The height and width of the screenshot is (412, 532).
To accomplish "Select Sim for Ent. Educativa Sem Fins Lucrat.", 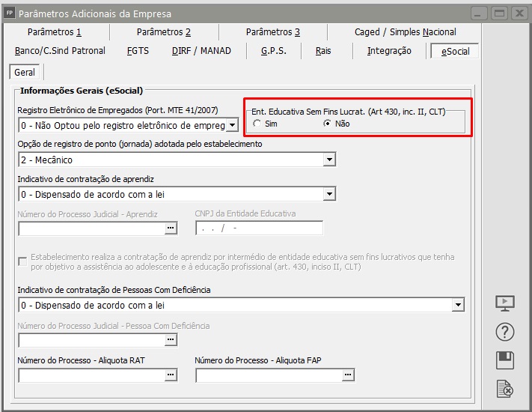I will click(x=257, y=124).
